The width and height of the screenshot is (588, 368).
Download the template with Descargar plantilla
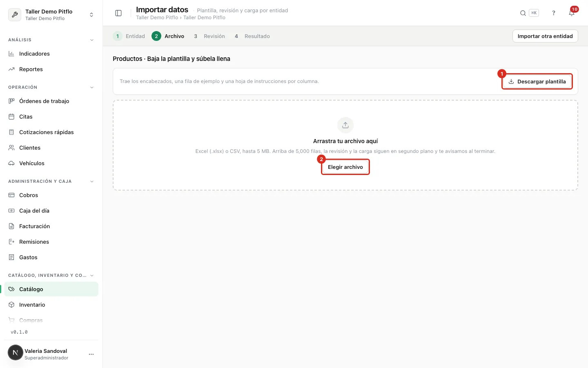pyautogui.click(x=537, y=81)
